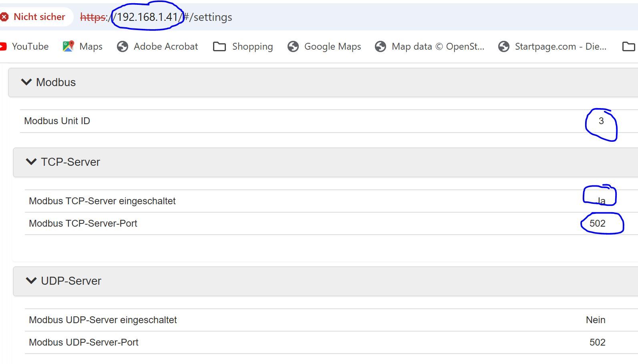Edit the Modbus TCP-Server-Port value 502
The image size is (638, 364).
[x=597, y=223]
